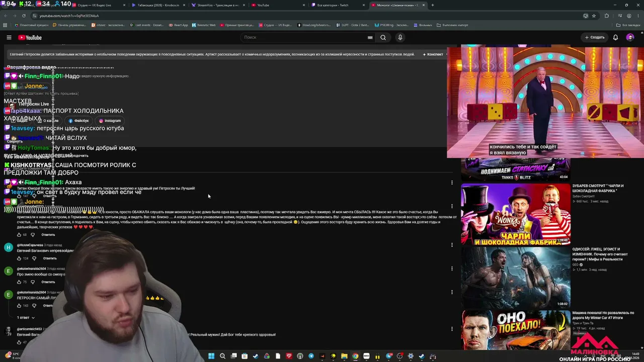Like the comment with 68 likes
This screenshot has width=644, height=362.
point(19,235)
